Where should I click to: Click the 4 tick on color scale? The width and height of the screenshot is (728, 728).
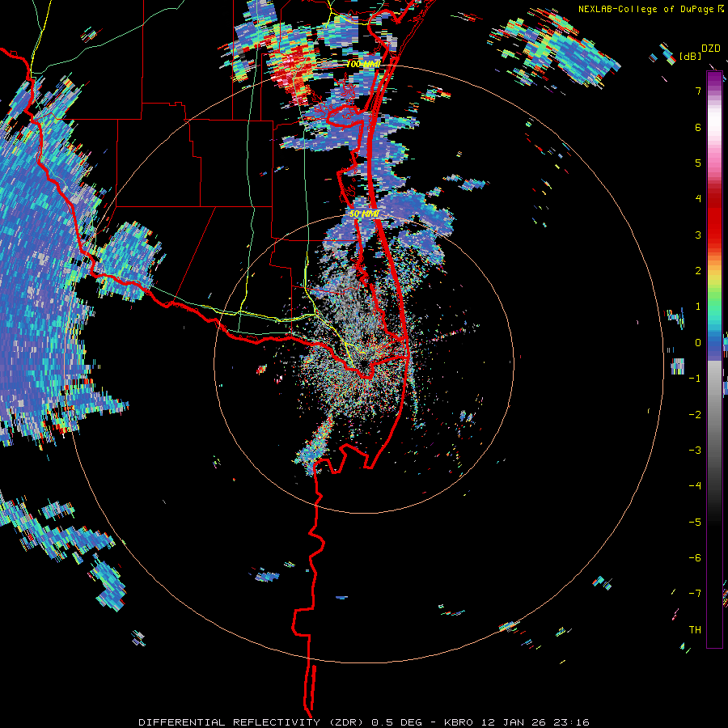698,199
